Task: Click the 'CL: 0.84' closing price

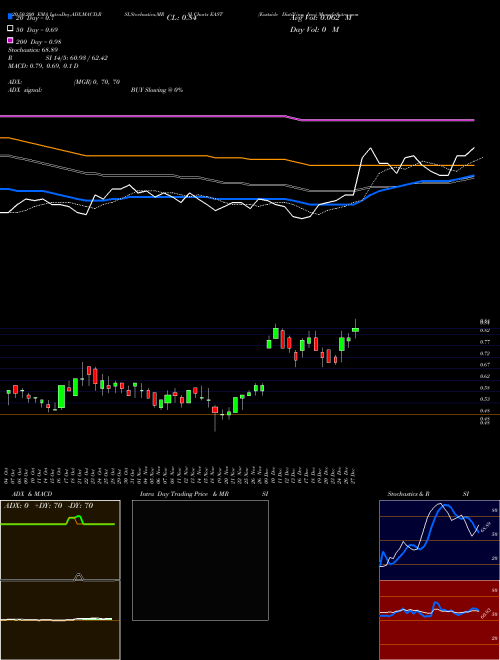Action: coord(181,18)
